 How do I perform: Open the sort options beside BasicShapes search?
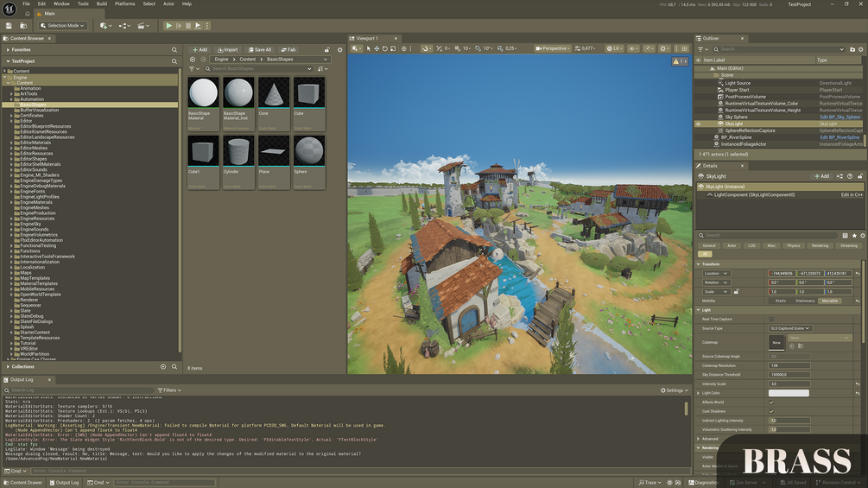[323, 68]
